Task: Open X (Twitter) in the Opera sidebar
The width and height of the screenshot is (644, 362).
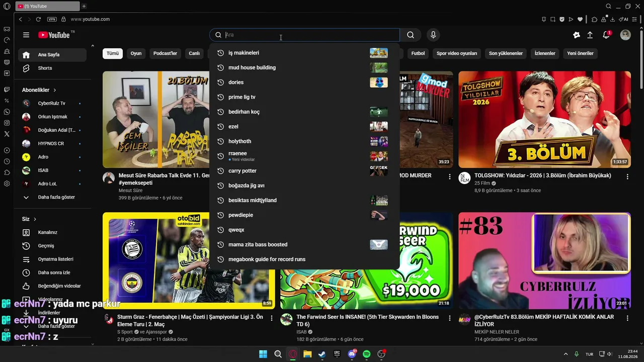Action: tap(7, 134)
